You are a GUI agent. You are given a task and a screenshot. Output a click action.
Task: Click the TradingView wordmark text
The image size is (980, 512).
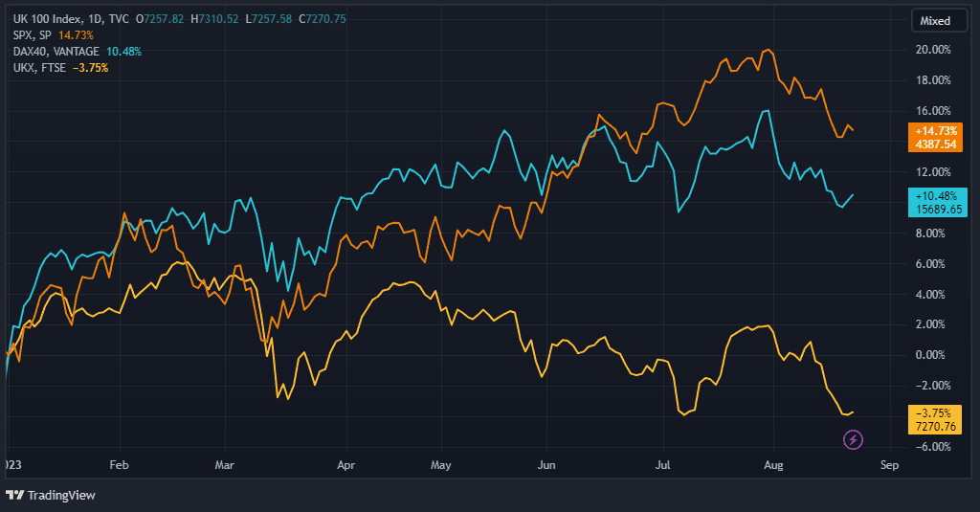coord(61,496)
